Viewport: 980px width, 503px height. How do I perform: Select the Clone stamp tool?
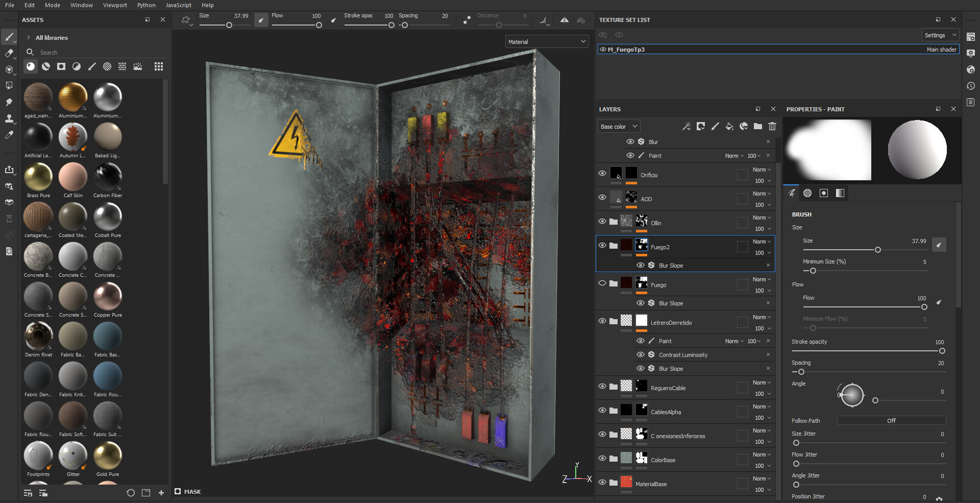9,118
